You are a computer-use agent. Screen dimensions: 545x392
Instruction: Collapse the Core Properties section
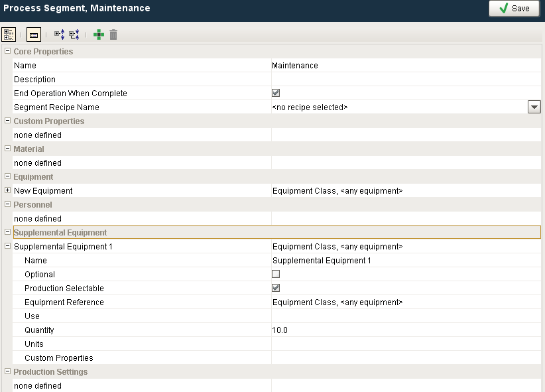(8, 52)
